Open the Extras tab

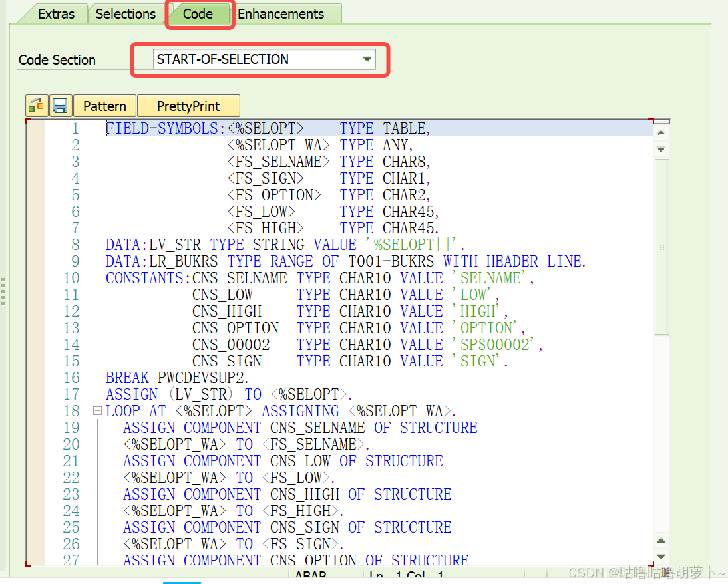pyautogui.click(x=57, y=13)
